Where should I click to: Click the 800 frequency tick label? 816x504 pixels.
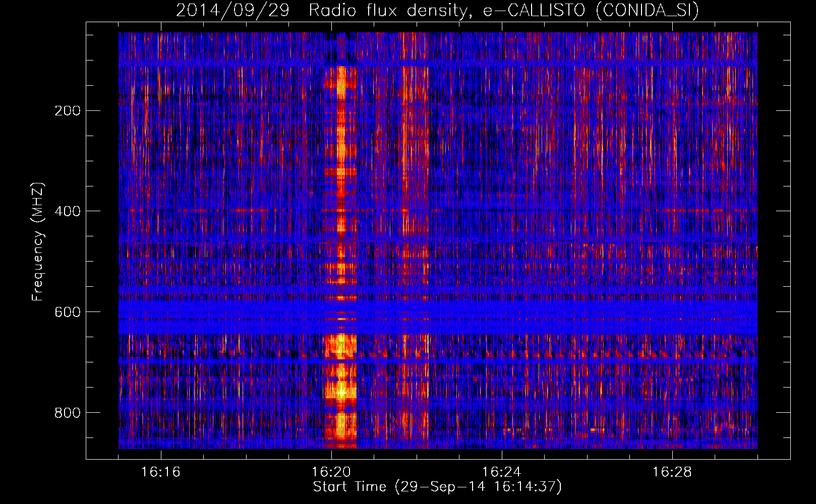click(x=68, y=413)
